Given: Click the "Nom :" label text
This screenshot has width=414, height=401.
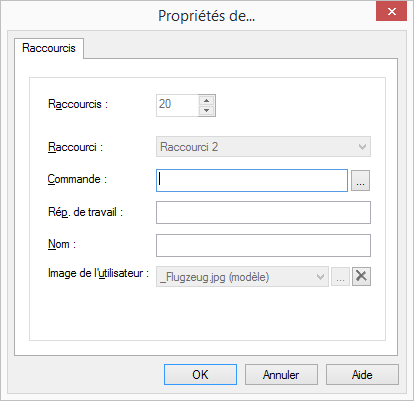Looking at the screenshot, I should (x=62, y=244).
